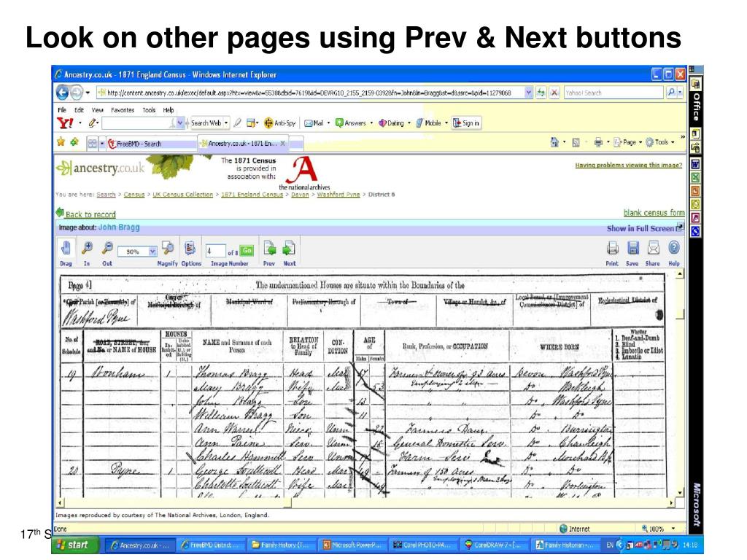Viewport: 747px width, 560px height.
Task: Switch to the FreeBMD - Search tab
Action: coord(152,144)
